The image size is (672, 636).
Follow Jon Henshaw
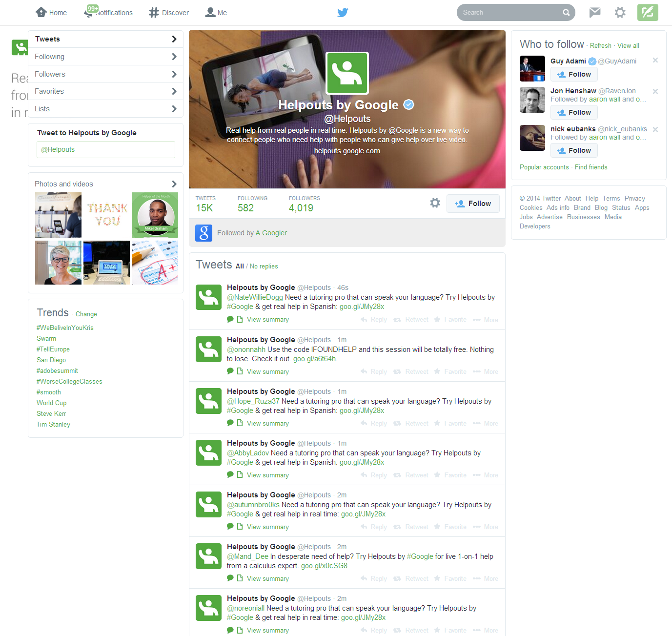point(574,112)
